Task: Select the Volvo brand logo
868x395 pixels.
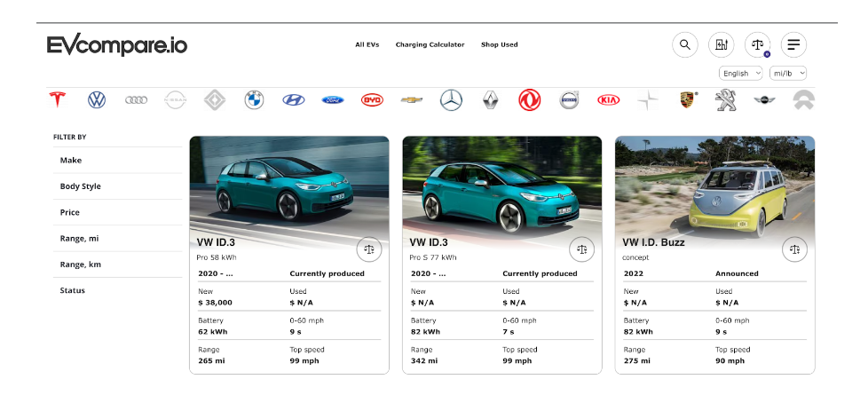Action: tap(569, 100)
